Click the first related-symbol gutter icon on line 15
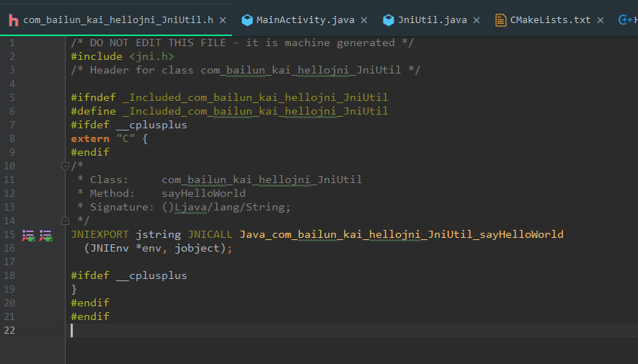 click(28, 235)
